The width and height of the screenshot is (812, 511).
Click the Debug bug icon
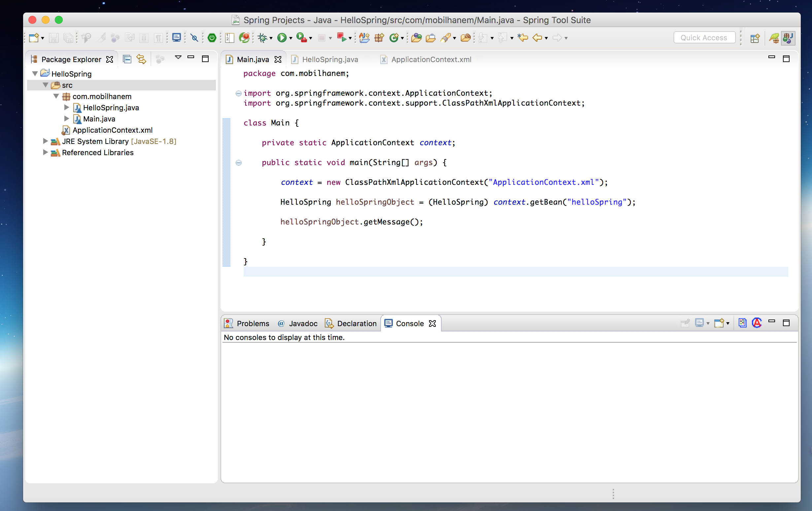point(262,38)
